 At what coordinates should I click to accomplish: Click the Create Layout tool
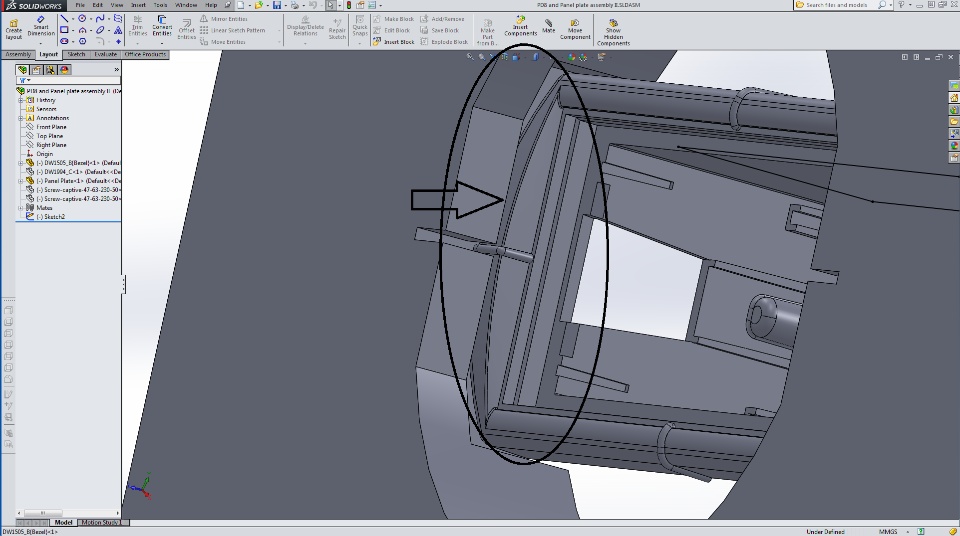point(13,29)
